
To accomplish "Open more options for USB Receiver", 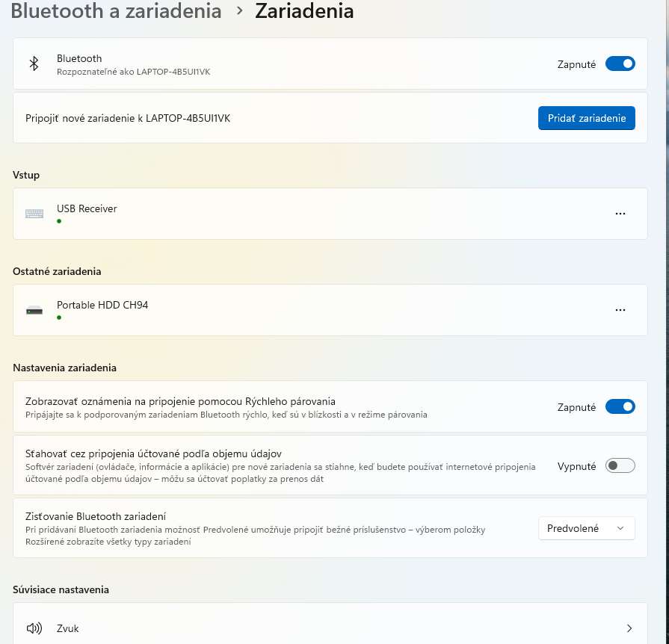I will click(620, 214).
